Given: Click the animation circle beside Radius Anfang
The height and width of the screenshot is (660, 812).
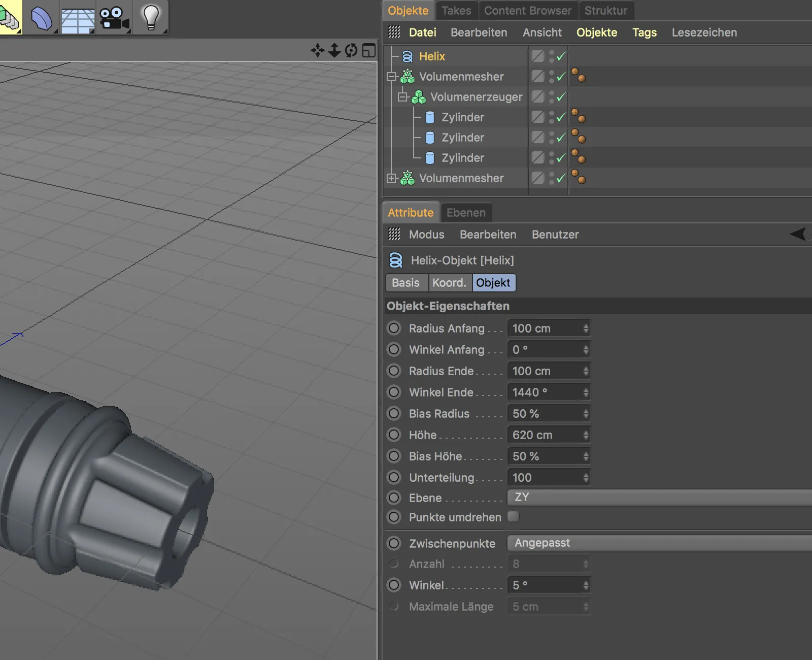Looking at the screenshot, I should tap(394, 328).
